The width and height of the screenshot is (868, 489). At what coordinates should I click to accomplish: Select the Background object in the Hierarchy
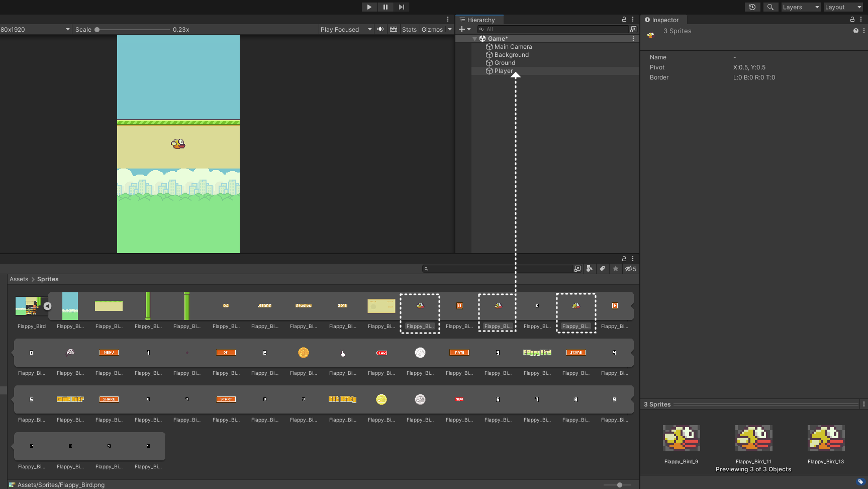(x=511, y=55)
